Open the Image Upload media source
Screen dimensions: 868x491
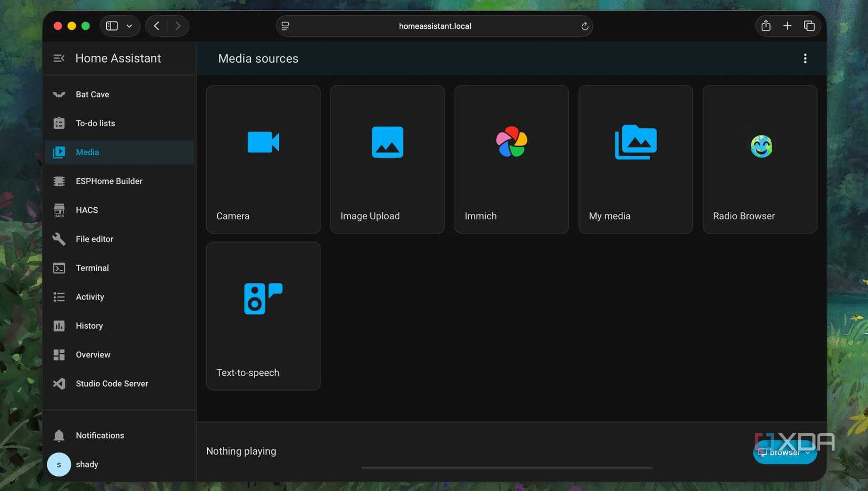coord(387,159)
